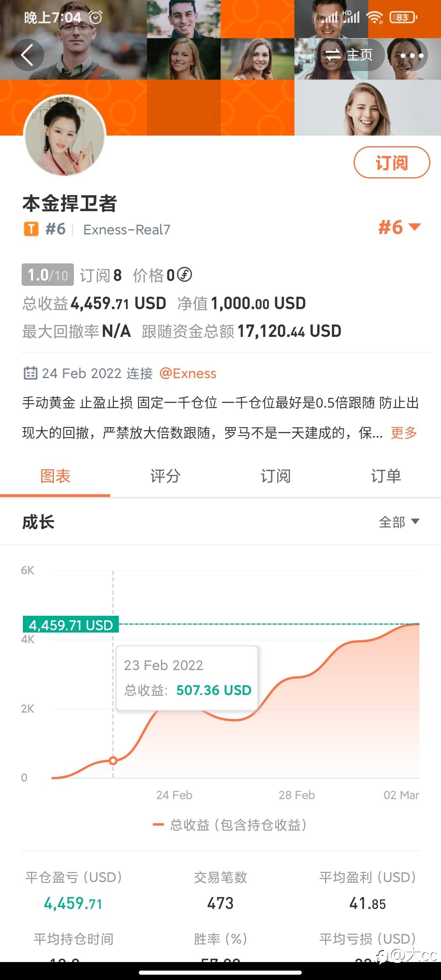Switch to the 评分 tab
The height and width of the screenshot is (980, 441).
click(165, 476)
